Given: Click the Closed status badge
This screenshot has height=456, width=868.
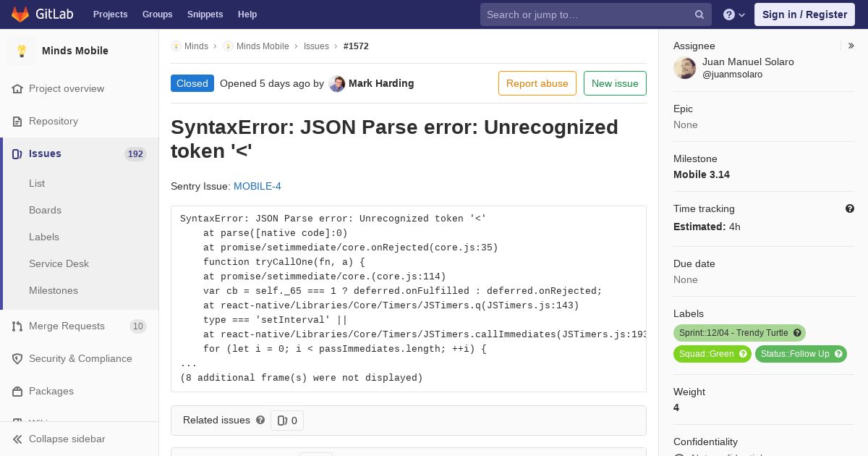Looking at the screenshot, I should coord(192,83).
